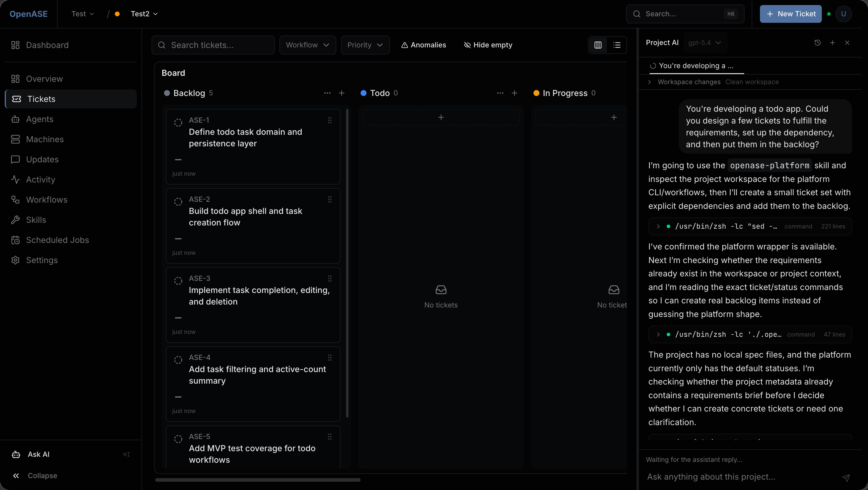
Task: Open ticket Add task filtering and active-count summary
Action: 253,384
